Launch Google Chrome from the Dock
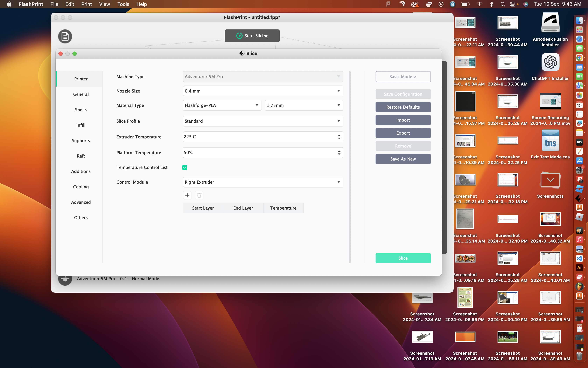588x368 pixels. pyautogui.click(x=579, y=58)
